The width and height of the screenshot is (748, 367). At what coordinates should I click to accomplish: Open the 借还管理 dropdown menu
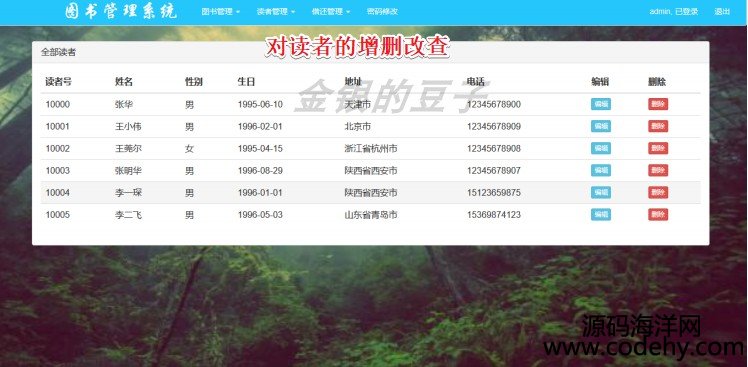pyautogui.click(x=331, y=11)
